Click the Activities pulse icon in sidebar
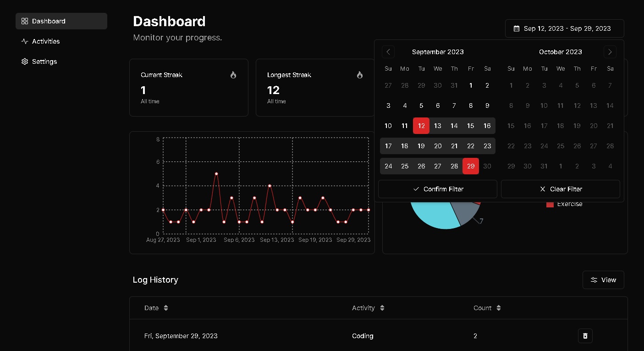 pos(25,41)
